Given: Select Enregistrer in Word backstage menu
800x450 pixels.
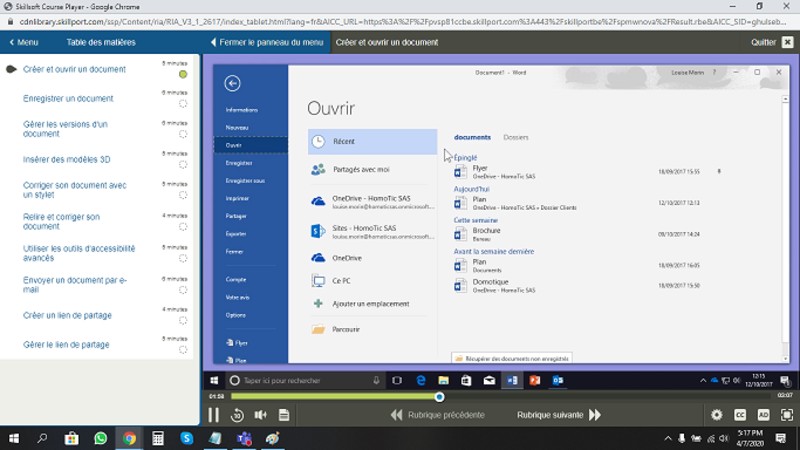Looking at the screenshot, I should click(x=239, y=163).
